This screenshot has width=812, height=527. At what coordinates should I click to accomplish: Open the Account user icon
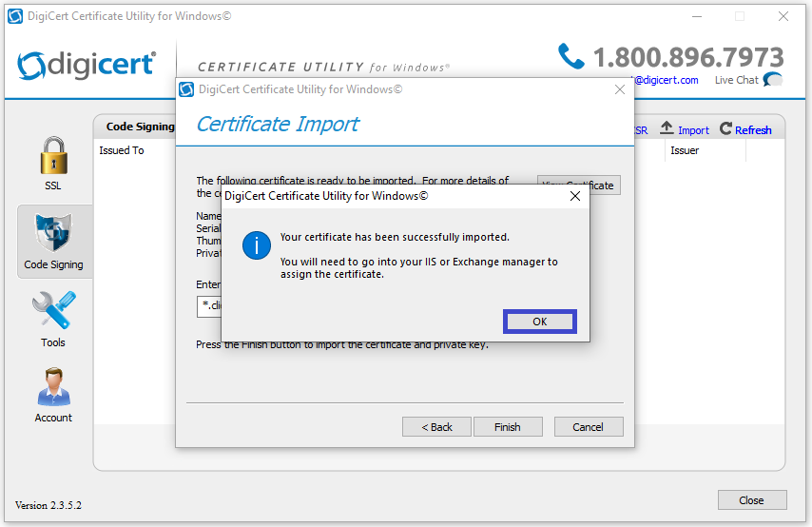(x=54, y=386)
